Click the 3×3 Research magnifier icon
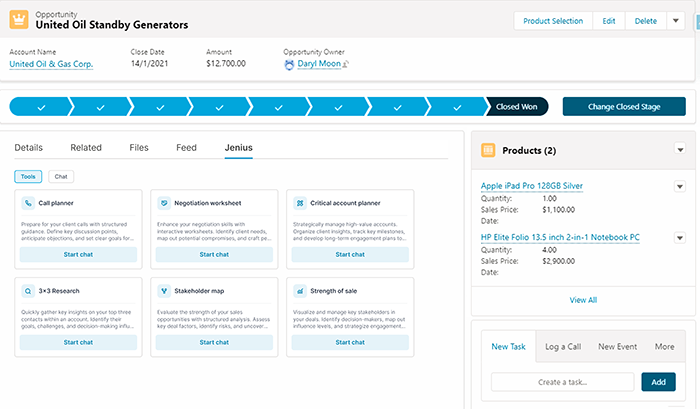The height and width of the screenshot is (409, 700). click(x=28, y=291)
